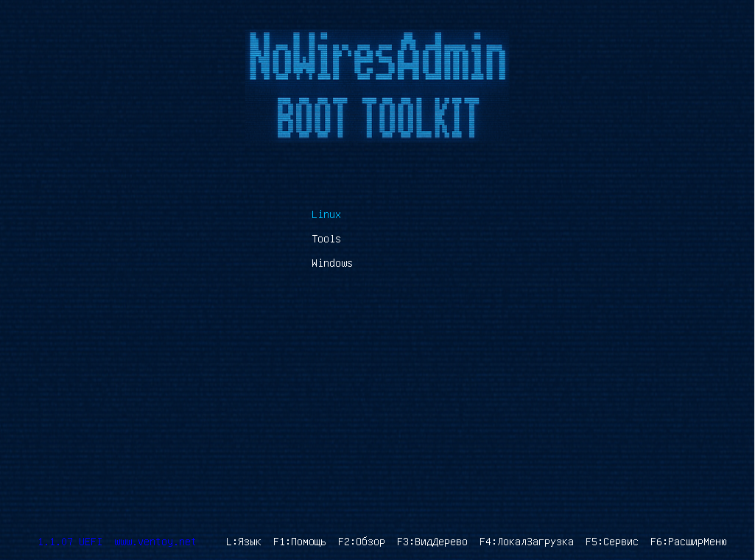Click the F5:Сервис tools label
Image resolution: width=755 pixels, height=560 pixels.
point(611,542)
